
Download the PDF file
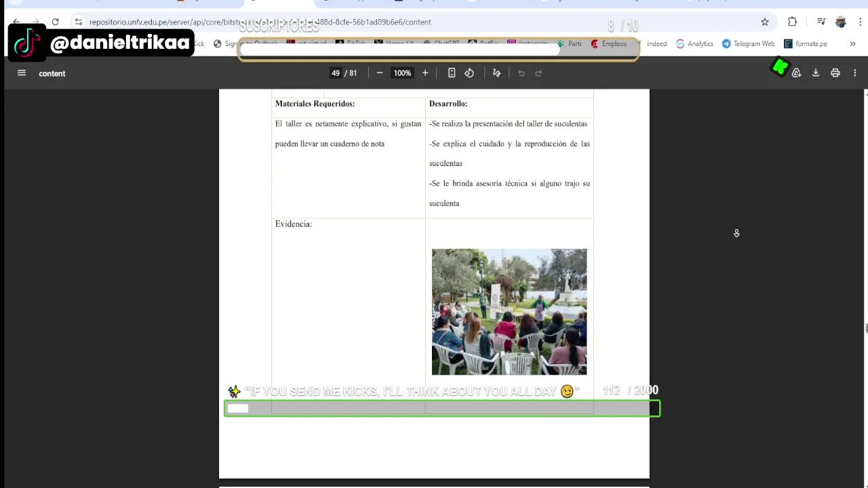[816, 73]
